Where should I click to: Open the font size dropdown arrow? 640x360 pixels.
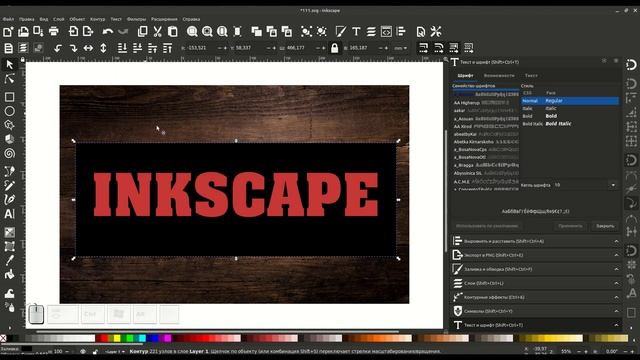click(x=613, y=185)
